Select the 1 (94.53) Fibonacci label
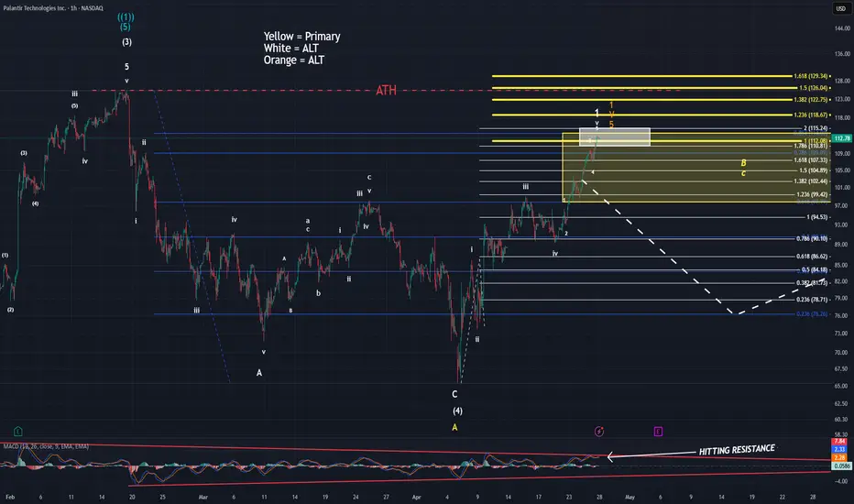Image resolution: width=854 pixels, height=504 pixels. coord(817,217)
